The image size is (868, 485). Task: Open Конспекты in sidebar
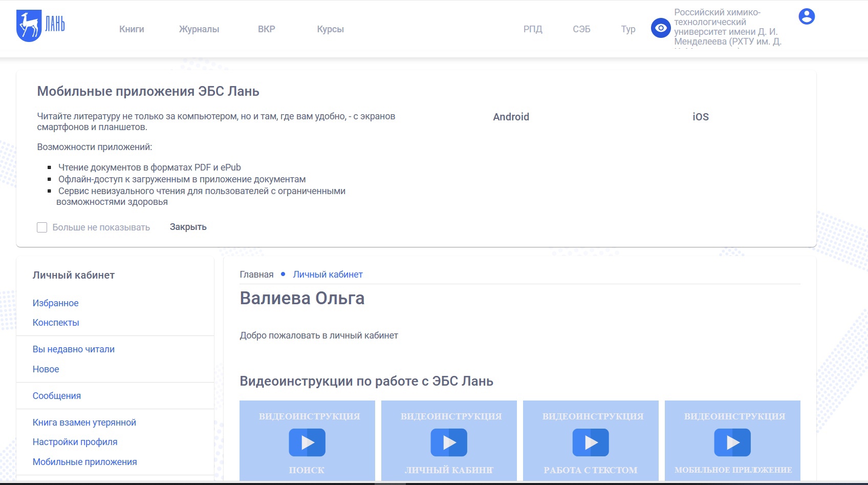(x=56, y=323)
